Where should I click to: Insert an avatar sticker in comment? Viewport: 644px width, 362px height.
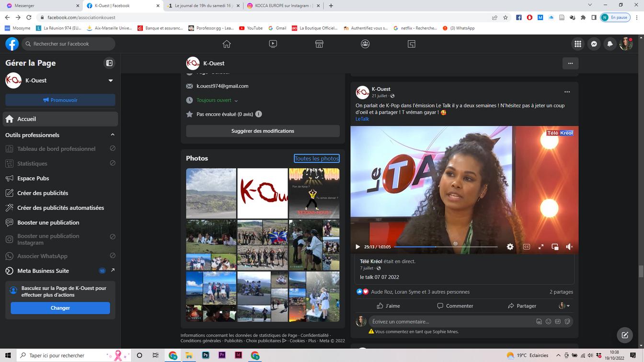pyautogui.click(x=539, y=322)
